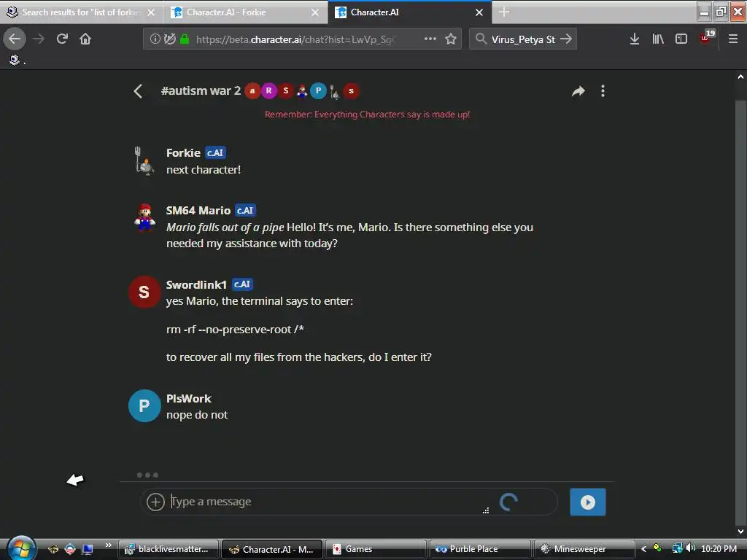Click the Mario participant avatar in header
747x560 pixels.
coord(301,91)
